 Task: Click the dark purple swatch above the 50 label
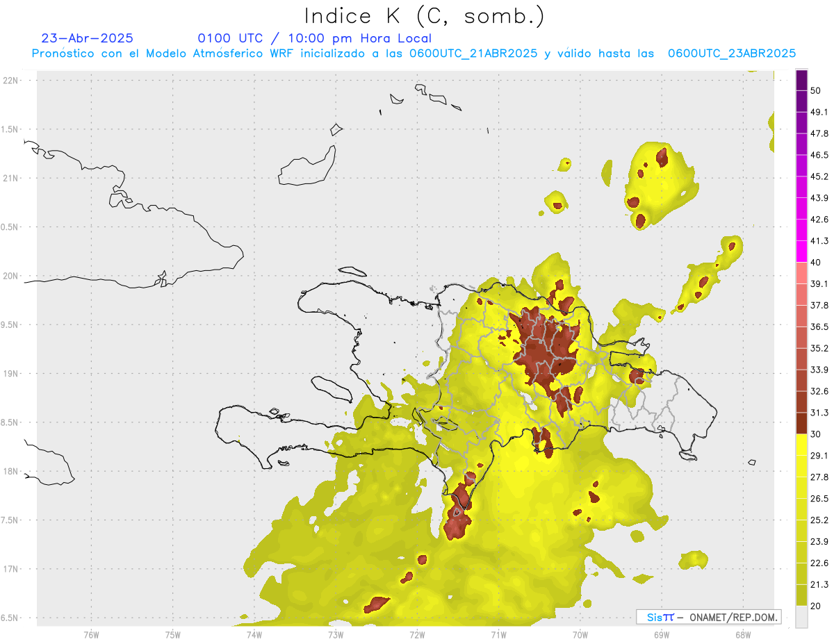pyautogui.click(x=801, y=80)
